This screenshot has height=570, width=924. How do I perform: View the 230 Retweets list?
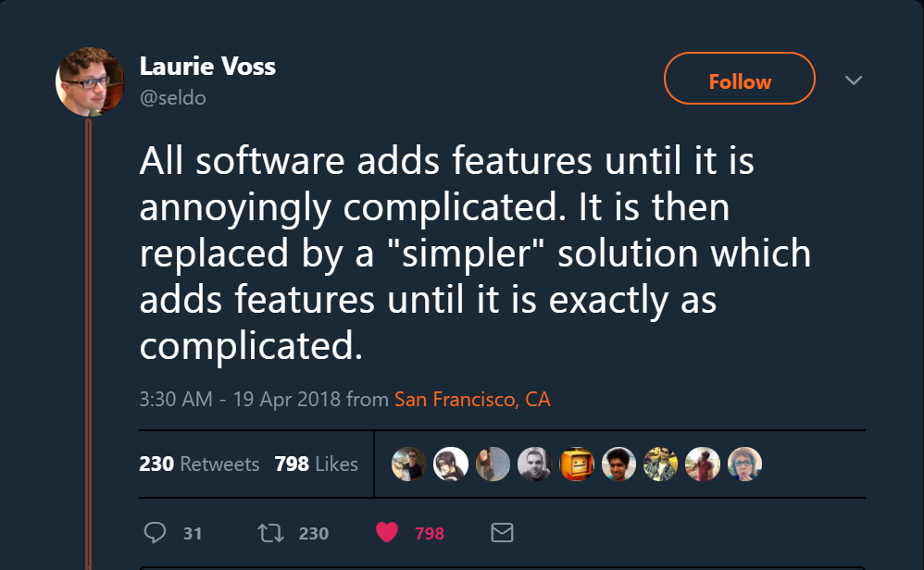pos(199,464)
